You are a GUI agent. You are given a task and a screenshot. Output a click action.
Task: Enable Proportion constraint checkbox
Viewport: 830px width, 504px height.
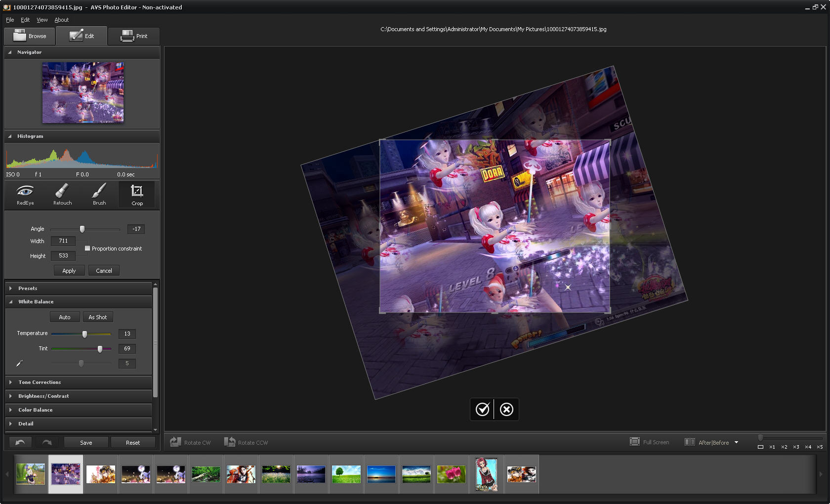[87, 249]
